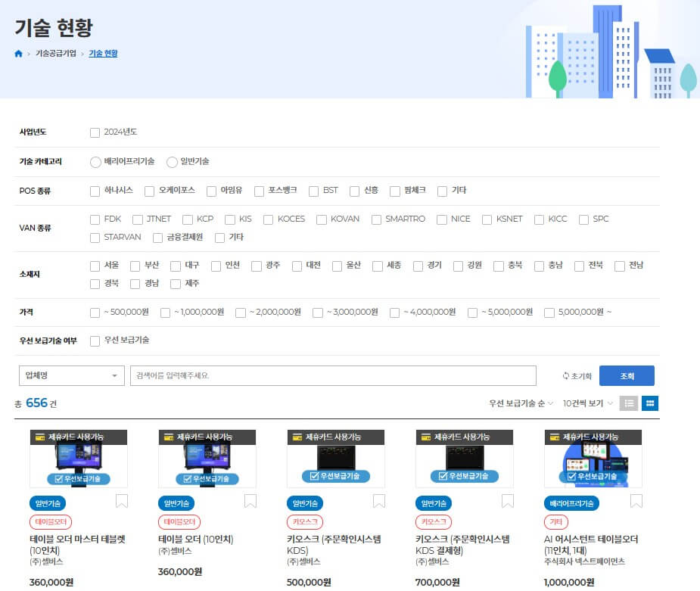Open the 업체명 search type dropdown

point(71,375)
